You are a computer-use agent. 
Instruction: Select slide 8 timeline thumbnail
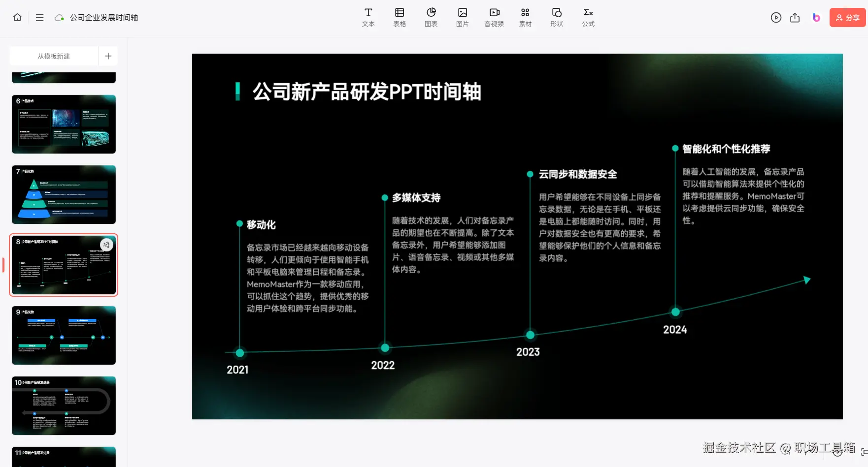click(x=64, y=265)
